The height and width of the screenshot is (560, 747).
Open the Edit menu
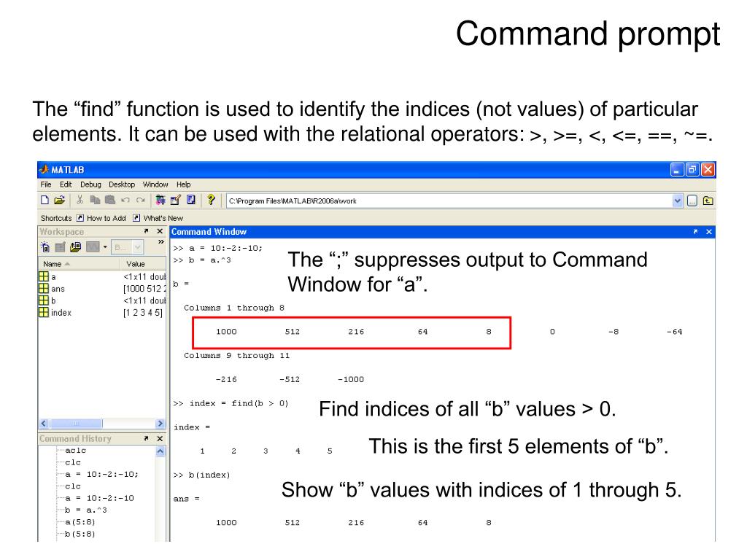(66, 184)
